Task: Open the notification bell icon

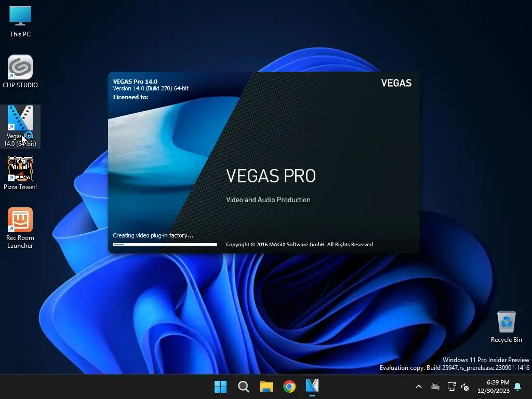Action: [x=518, y=387]
